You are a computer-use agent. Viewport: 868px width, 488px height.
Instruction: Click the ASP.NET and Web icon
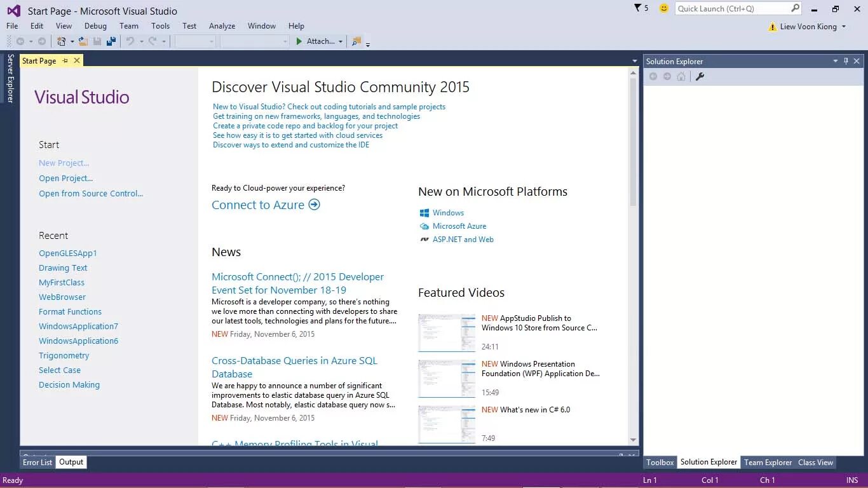(x=424, y=240)
